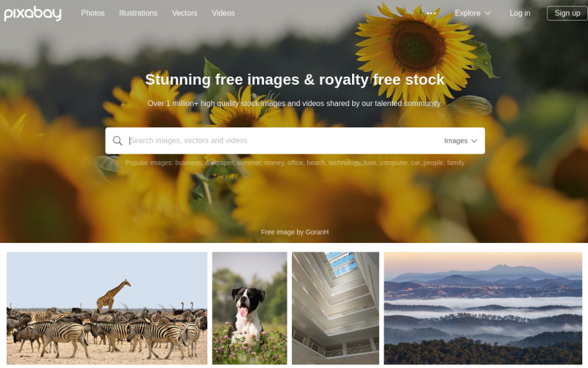
Task: Click the 'family' popular search tag
Action: (456, 163)
